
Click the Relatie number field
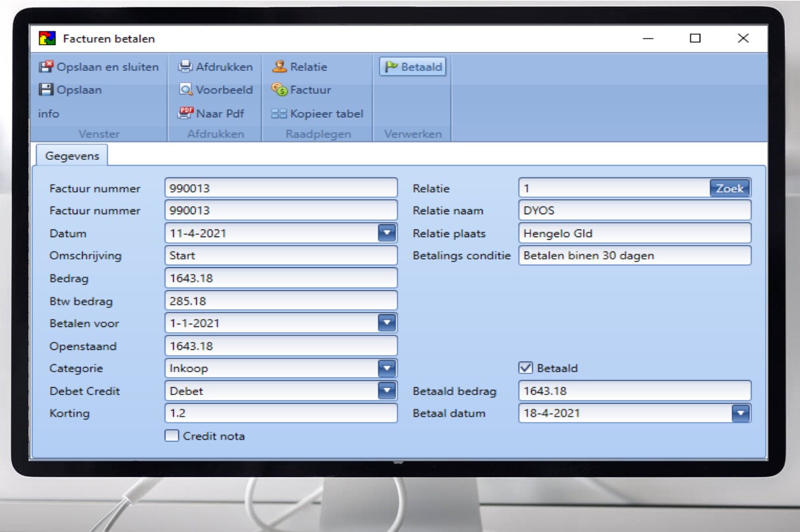(614, 188)
